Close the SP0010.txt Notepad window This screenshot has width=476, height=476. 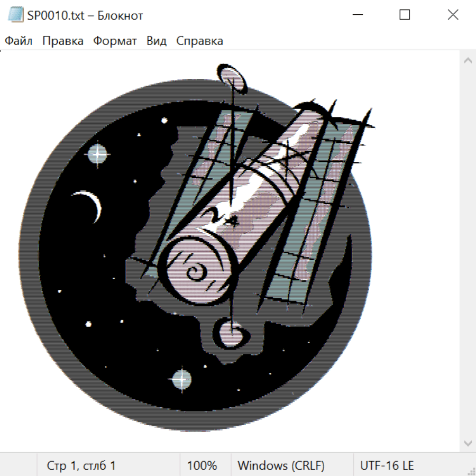click(x=453, y=15)
